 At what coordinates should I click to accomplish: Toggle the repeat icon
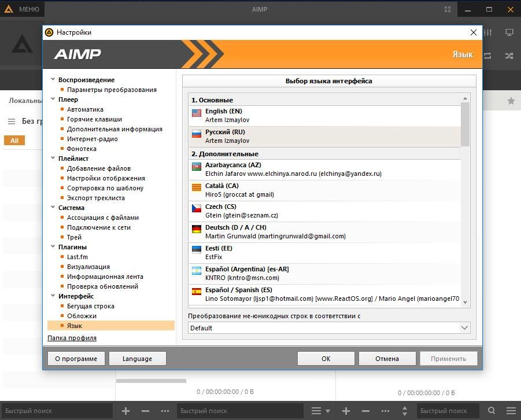(x=487, y=56)
